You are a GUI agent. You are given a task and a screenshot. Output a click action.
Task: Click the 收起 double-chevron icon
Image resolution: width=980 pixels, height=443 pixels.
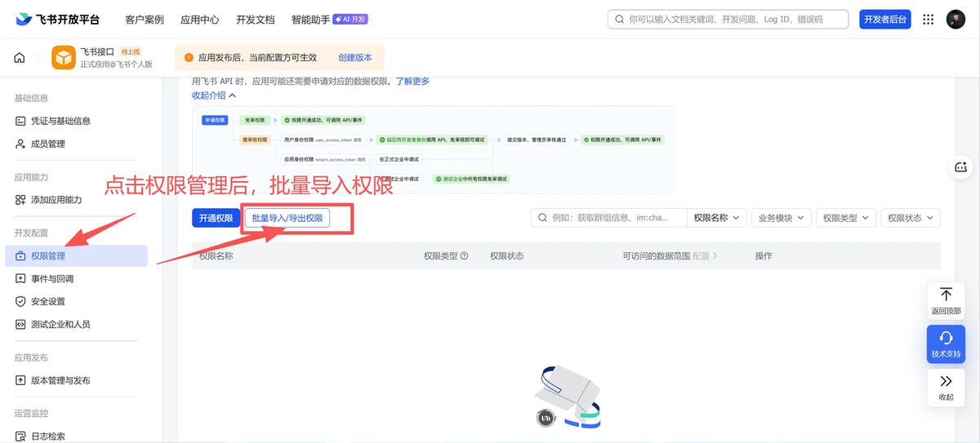pyautogui.click(x=946, y=381)
